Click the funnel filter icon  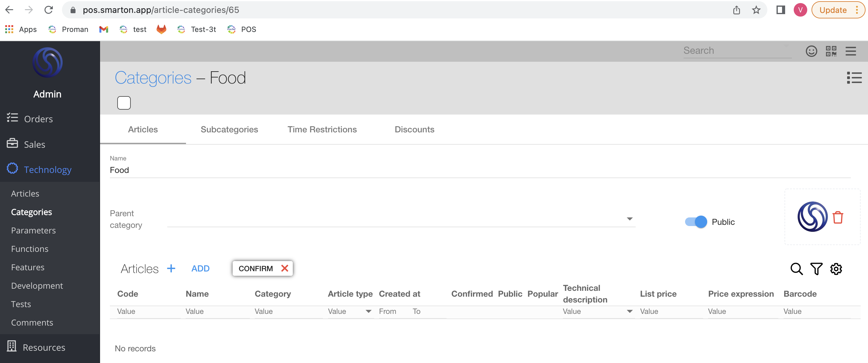(x=816, y=269)
